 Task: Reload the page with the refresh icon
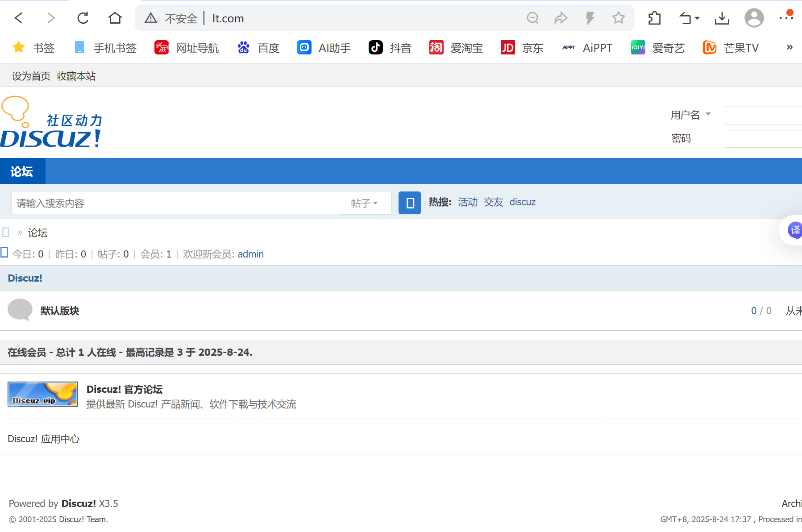83,18
